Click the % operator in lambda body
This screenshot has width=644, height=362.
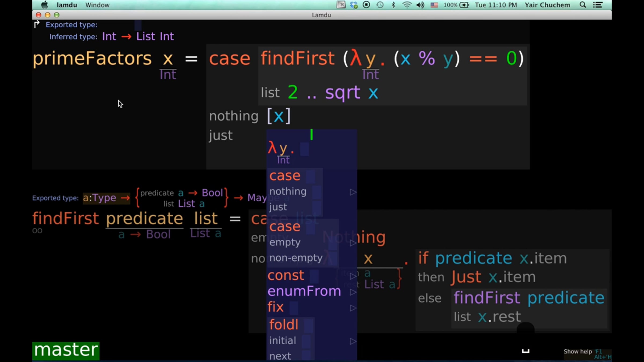(427, 58)
